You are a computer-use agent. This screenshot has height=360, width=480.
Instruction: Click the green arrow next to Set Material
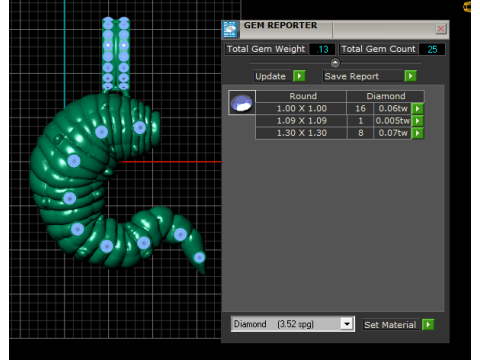click(x=428, y=325)
